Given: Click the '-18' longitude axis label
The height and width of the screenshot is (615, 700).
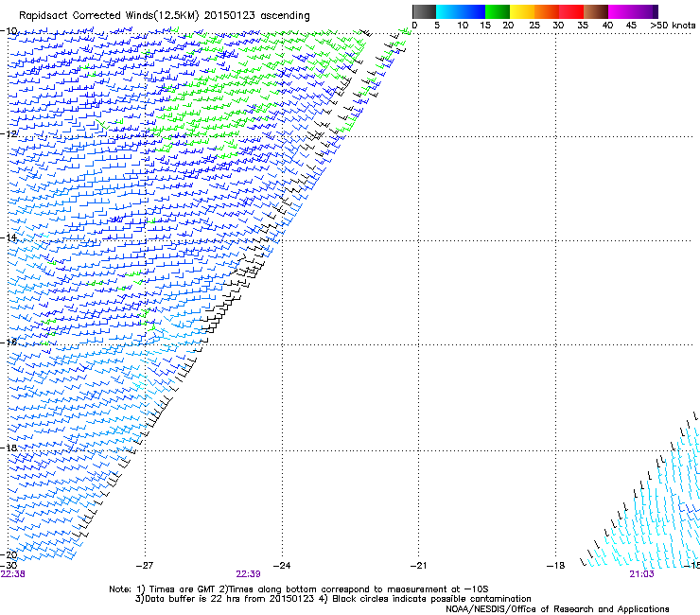Looking at the screenshot, I should 556,566.
